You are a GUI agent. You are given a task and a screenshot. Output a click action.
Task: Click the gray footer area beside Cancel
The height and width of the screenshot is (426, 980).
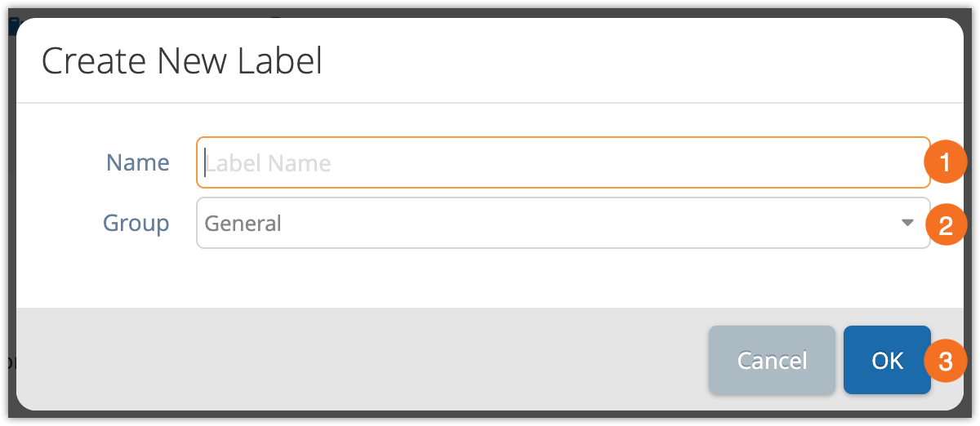coord(359,359)
